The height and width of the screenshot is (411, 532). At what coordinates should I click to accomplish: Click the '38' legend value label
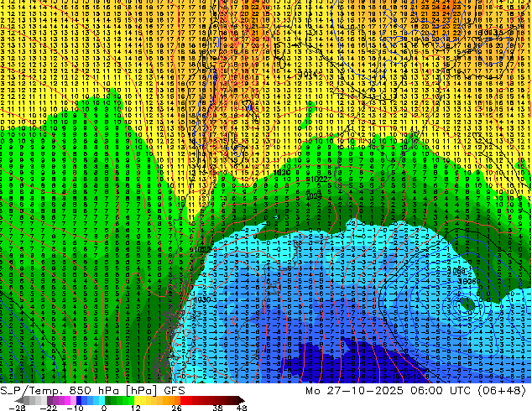(218, 408)
